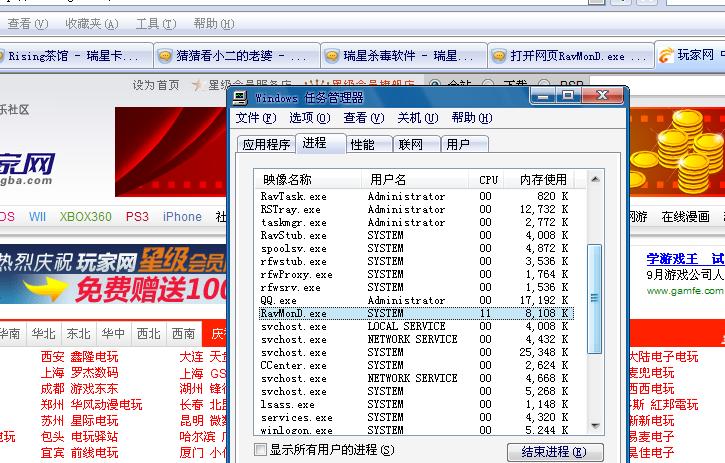Switch to the Rising茶馆 browser tab
Screen dimensions: 725x463
tap(76, 56)
